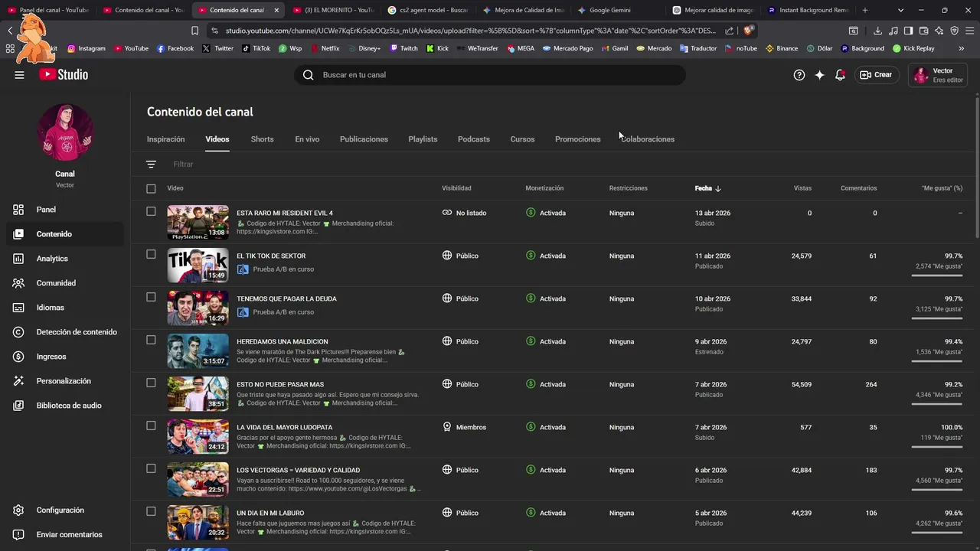Open Miembros visibility of LA VIDA DEL MAYOR LUDOPATA

pyautogui.click(x=464, y=427)
